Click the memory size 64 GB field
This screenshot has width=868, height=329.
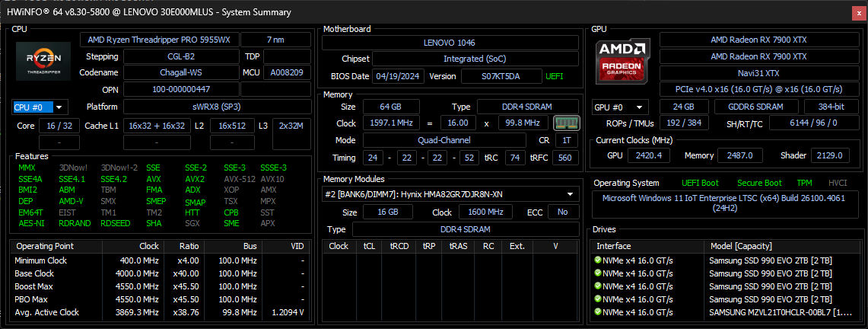point(391,107)
